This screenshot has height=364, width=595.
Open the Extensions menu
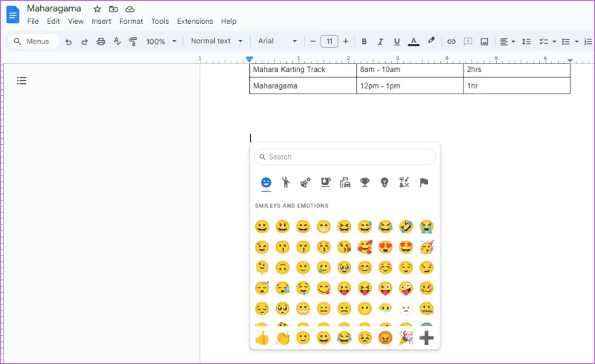195,22
